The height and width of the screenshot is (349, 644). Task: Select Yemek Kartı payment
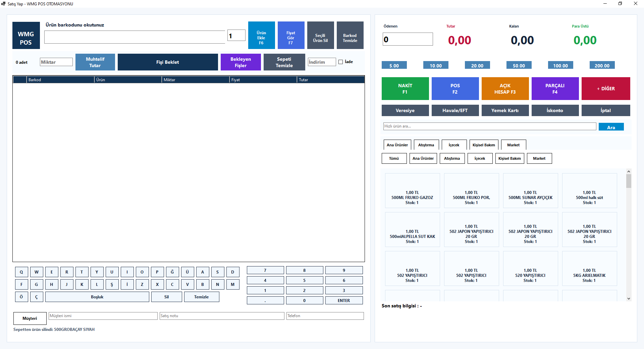505,110
